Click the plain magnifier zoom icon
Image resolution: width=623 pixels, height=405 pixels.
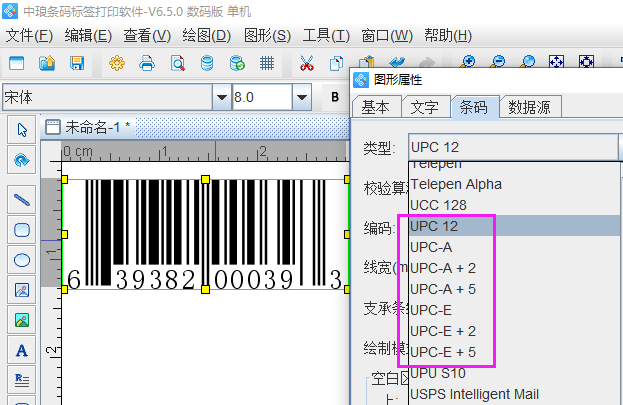coord(527,62)
